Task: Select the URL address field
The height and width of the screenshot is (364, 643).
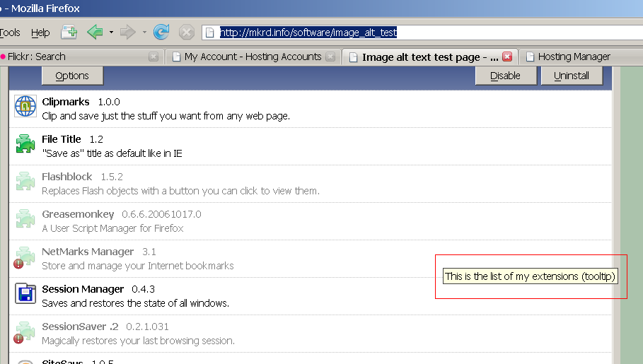Action: 422,33
